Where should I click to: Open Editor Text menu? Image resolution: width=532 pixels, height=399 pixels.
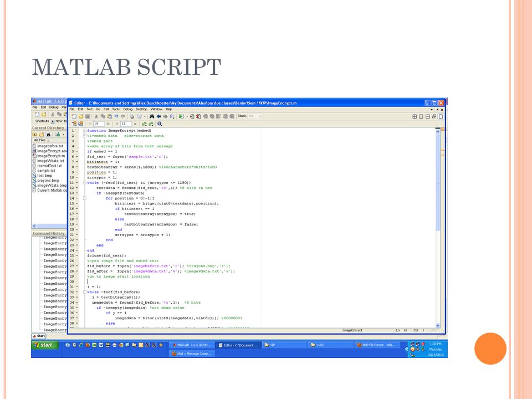tap(89, 109)
